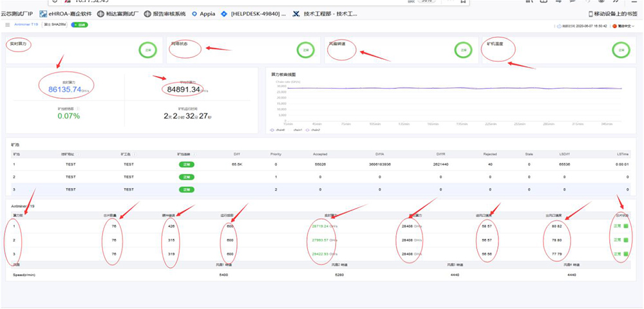
Task: Click the green status ring for 风扇转速
Action: 460,50
